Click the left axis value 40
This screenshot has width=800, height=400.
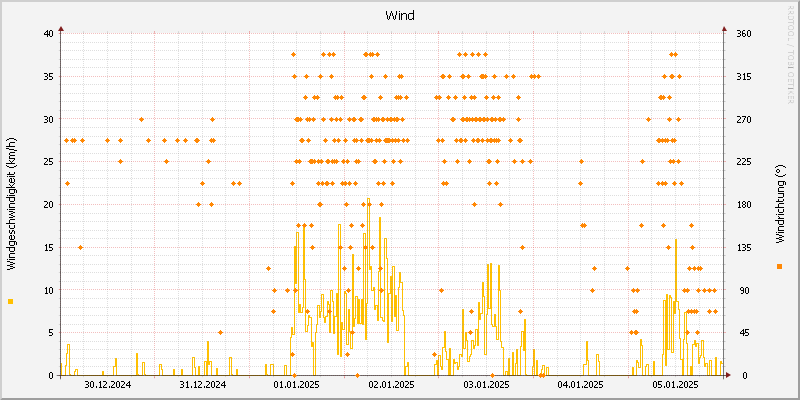click(x=48, y=34)
